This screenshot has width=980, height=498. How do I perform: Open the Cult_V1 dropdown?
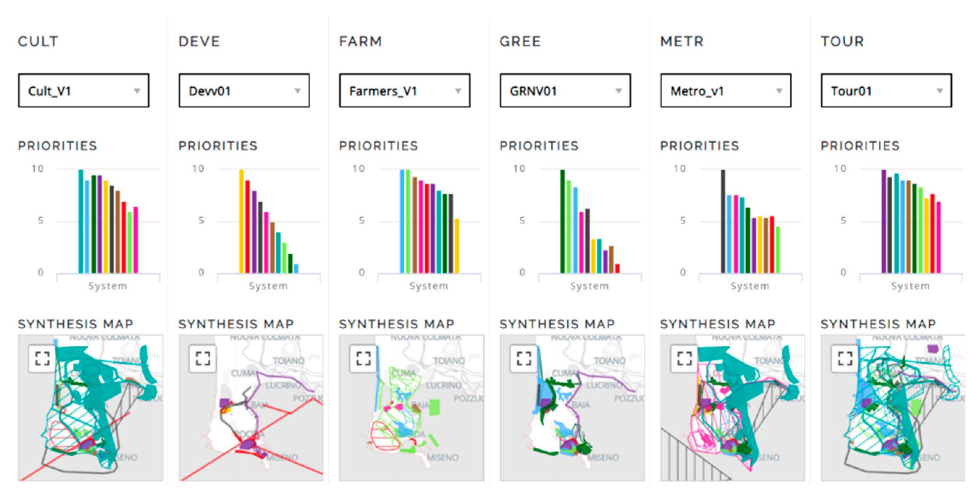[84, 90]
